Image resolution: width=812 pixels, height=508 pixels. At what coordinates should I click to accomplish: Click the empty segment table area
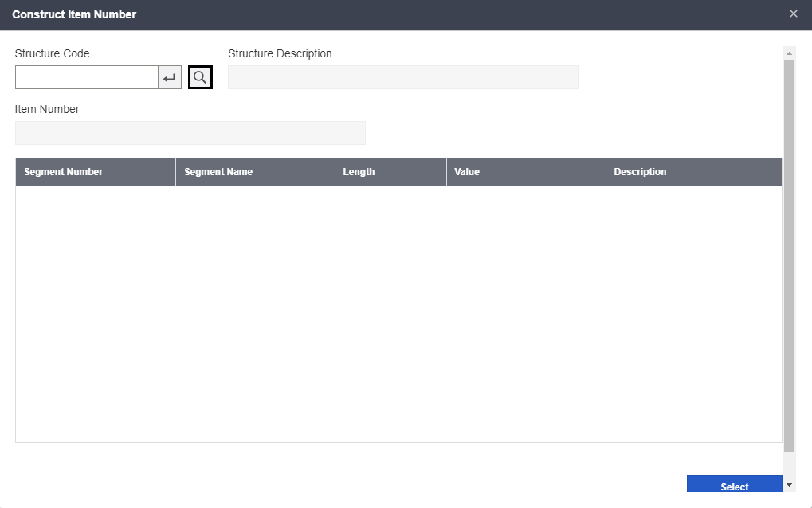[398, 311]
